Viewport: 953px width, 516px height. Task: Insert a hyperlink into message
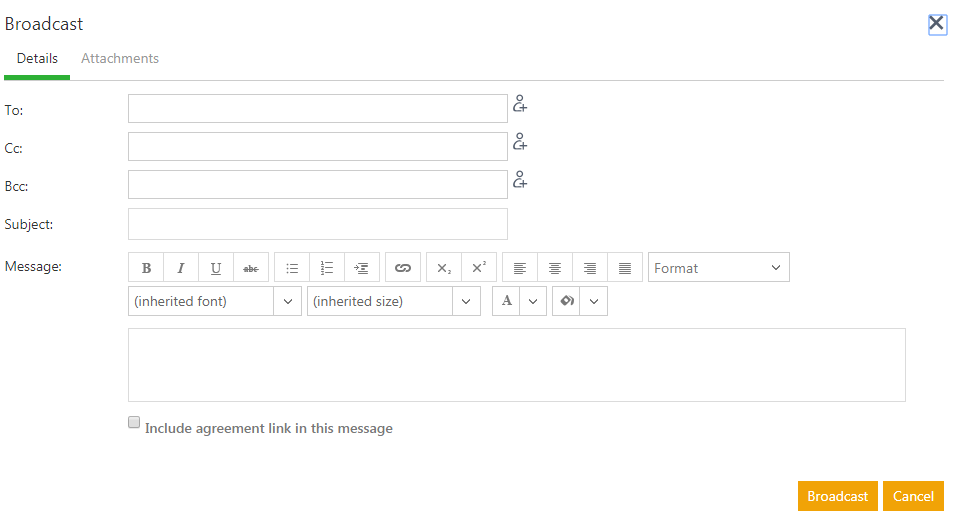coord(403,268)
